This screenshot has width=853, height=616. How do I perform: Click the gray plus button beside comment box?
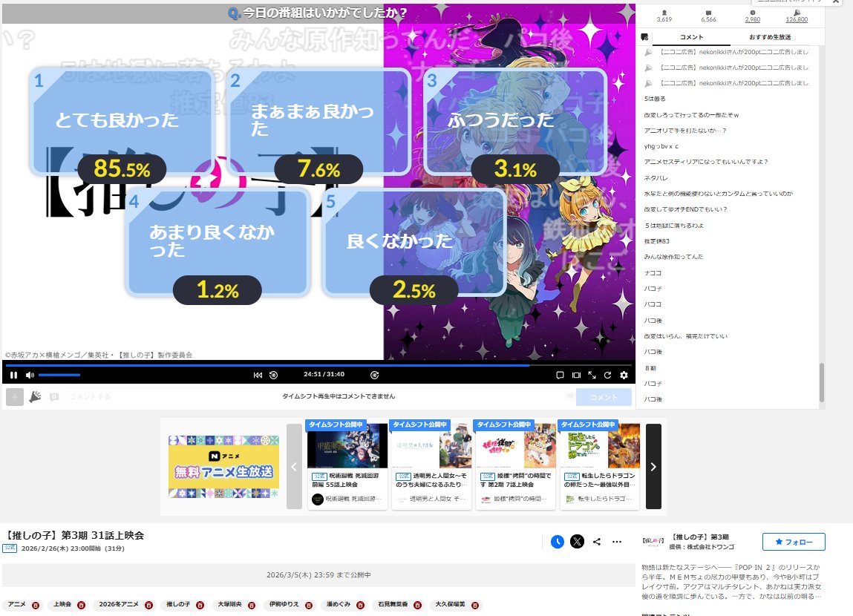tap(15, 397)
